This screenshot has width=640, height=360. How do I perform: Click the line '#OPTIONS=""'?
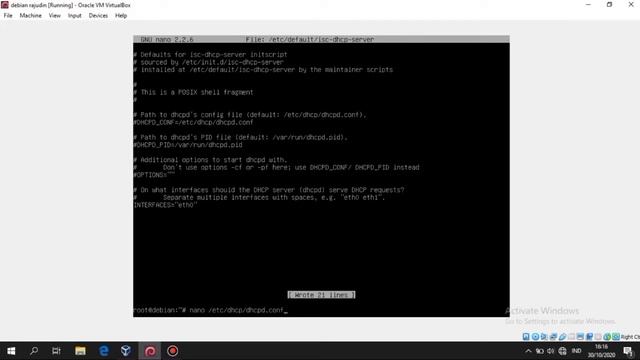(154, 175)
